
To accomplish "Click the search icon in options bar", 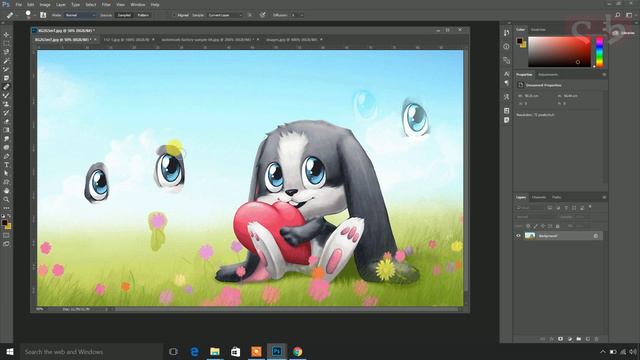I will pyautogui.click(x=618, y=15).
